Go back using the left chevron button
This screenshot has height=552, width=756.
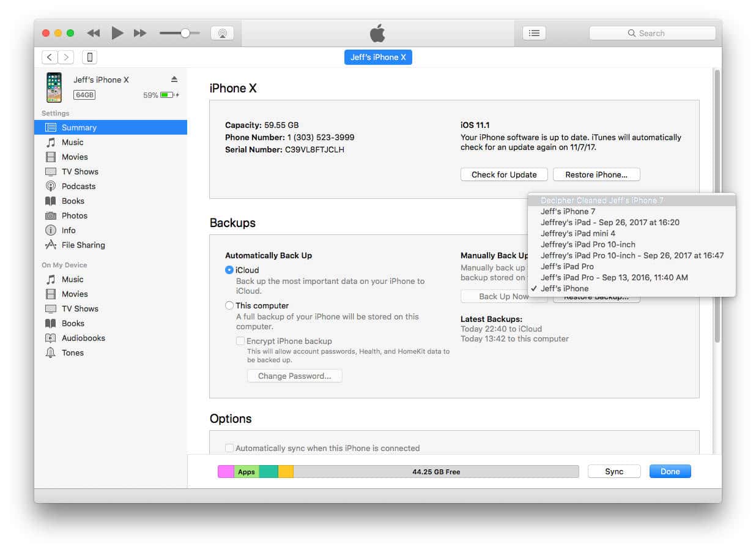tap(50, 58)
